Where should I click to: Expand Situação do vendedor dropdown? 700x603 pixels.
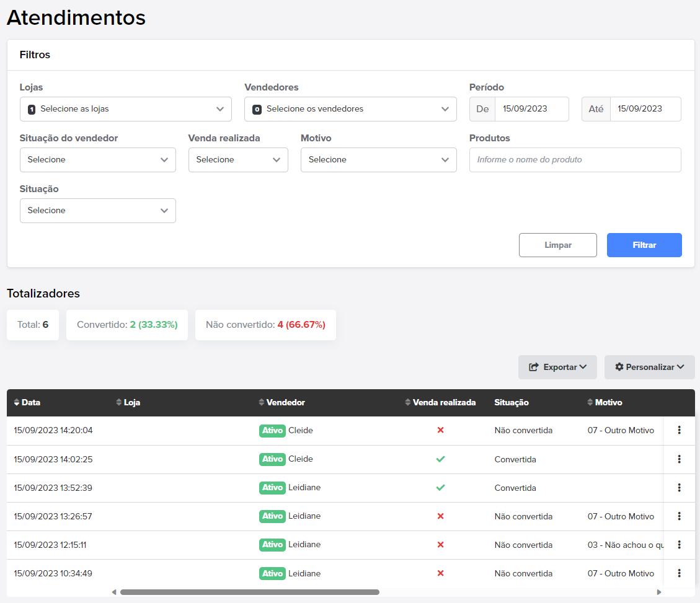coord(98,160)
